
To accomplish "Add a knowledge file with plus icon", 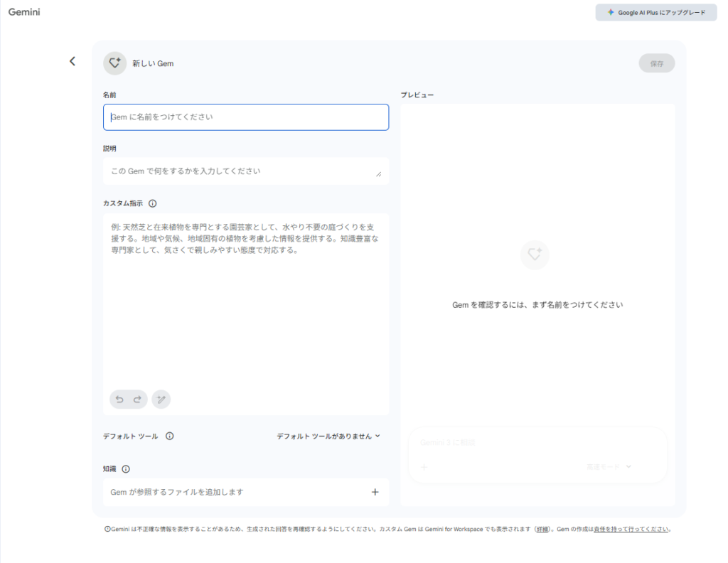I will (x=375, y=492).
